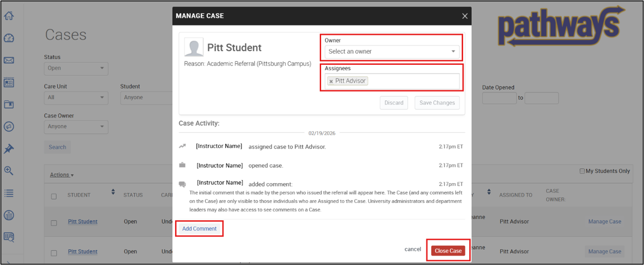Open the Case Owner dropdown
Viewport: 644px width, 265px height.
point(76,127)
